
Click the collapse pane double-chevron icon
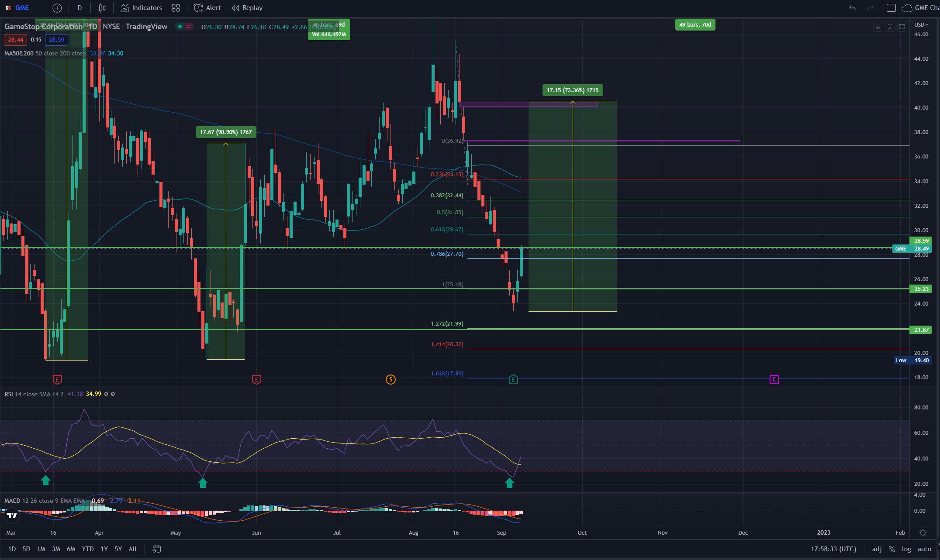[890, 27]
